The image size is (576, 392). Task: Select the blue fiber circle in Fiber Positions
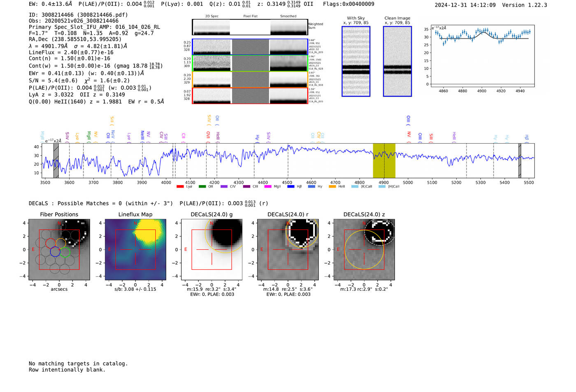[55, 252]
